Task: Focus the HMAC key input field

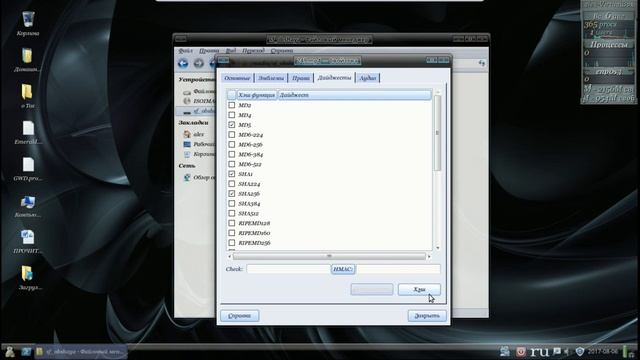Action: [x=398, y=269]
